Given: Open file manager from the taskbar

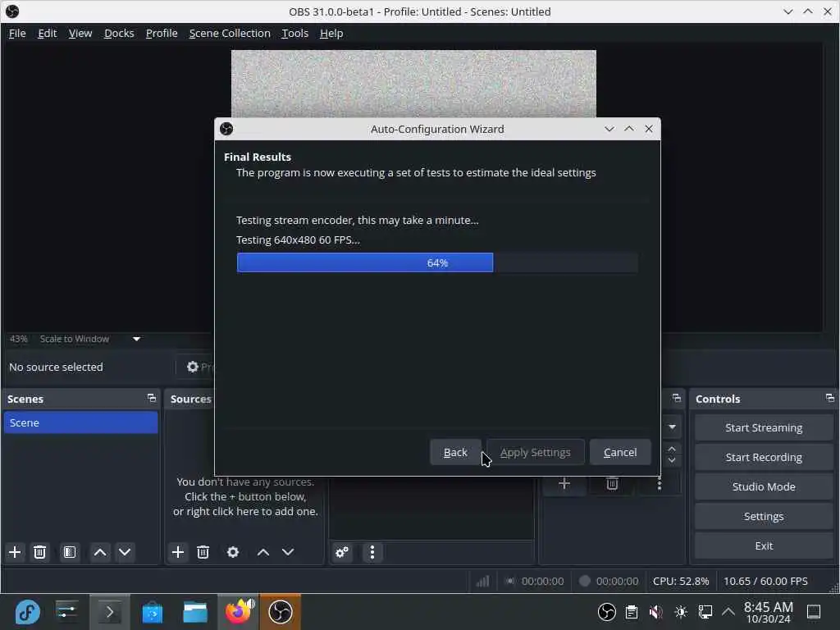Looking at the screenshot, I should (x=195, y=612).
